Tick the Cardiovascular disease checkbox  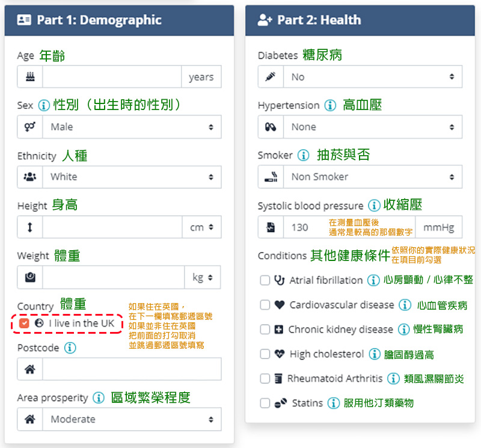tap(265, 305)
